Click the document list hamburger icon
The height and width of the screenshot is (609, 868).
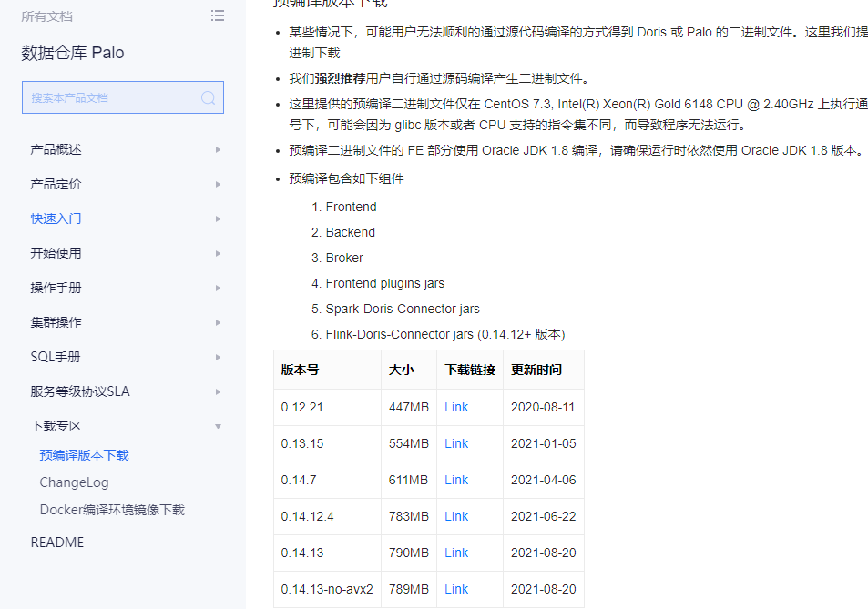[217, 15]
